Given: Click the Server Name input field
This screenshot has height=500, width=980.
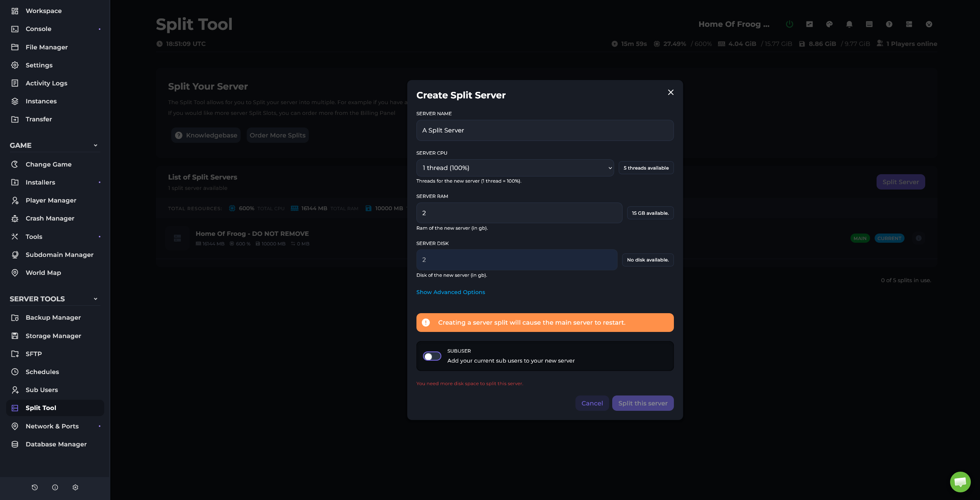Looking at the screenshot, I should (x=545, y=130).
